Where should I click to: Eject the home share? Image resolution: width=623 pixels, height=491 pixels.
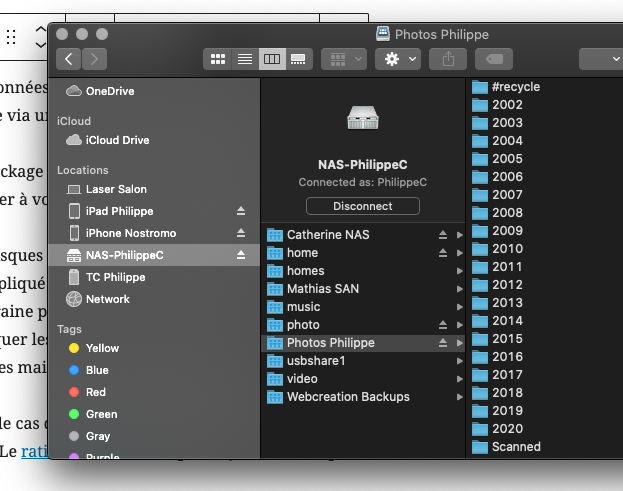tap(443, 253)
